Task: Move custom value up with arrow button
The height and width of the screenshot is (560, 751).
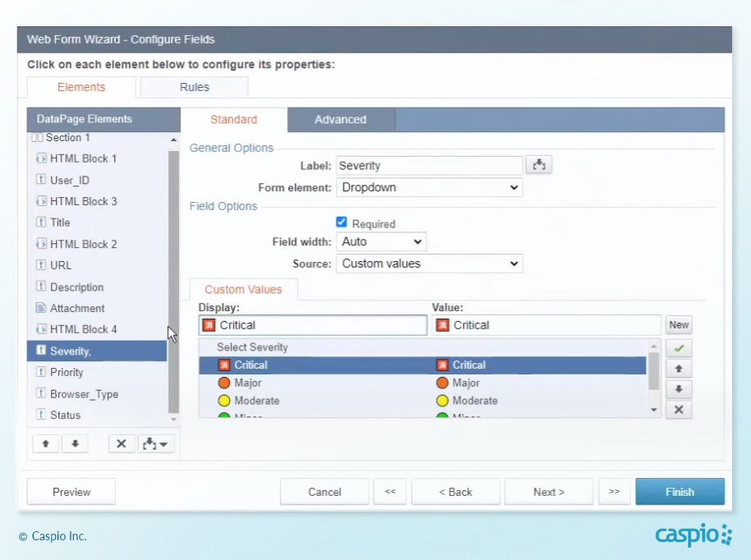Action: pyautogui.click(x=678, y=369)
